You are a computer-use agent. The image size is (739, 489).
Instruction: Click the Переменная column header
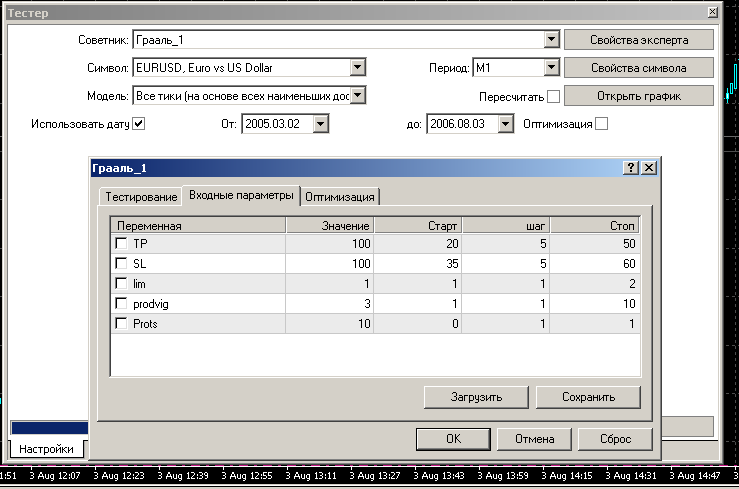pyautogui.click(x=198, y=226)
